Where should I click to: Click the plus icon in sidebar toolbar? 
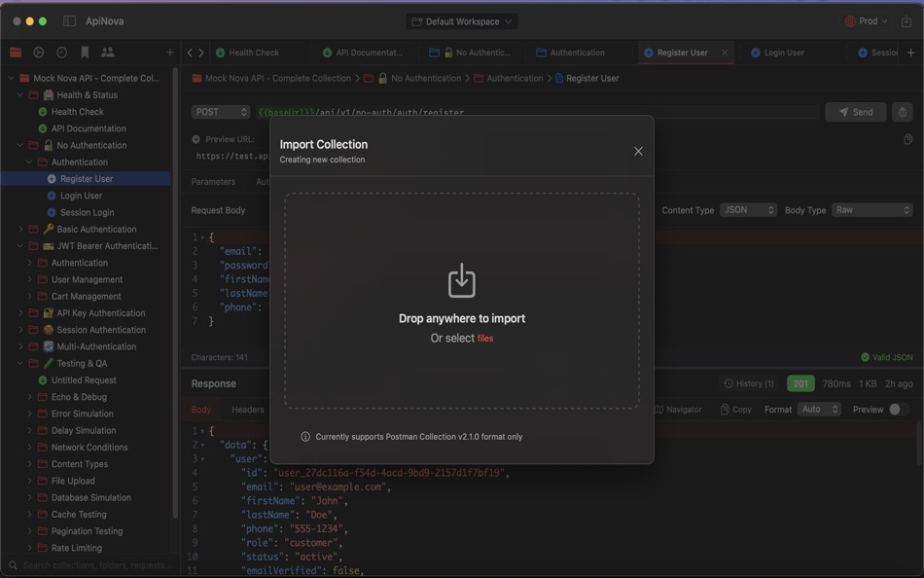[x=169, y=53]
